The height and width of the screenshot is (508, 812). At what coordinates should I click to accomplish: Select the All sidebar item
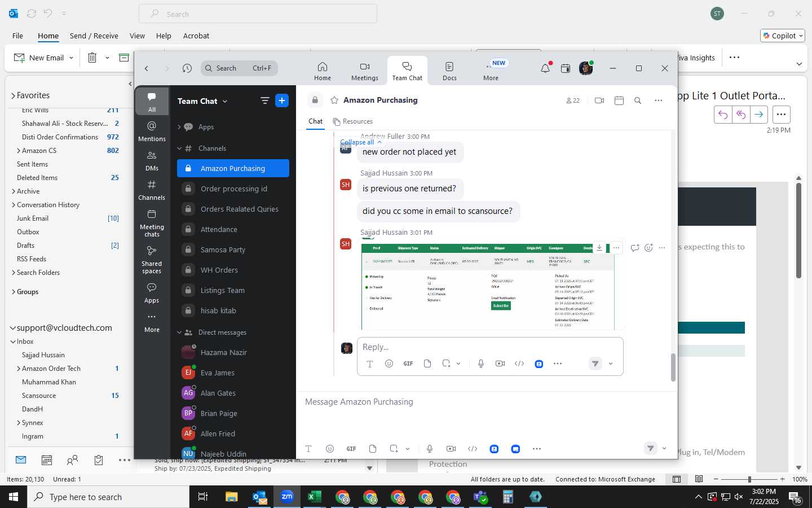pyautogui.click(x=152, y=102)
